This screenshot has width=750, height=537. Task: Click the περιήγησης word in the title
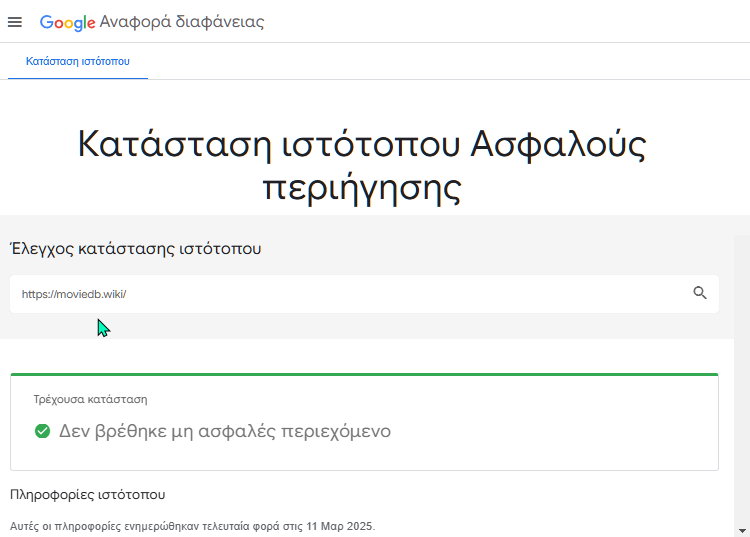(x=362, y=187)
